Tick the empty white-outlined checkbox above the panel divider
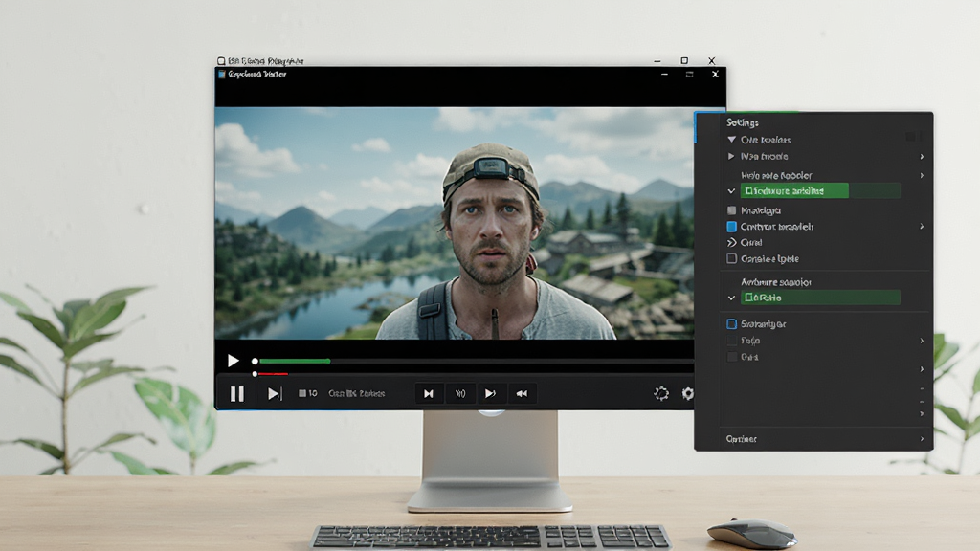The height and width of the screenshot is (551, 980). tap(732, 258)
